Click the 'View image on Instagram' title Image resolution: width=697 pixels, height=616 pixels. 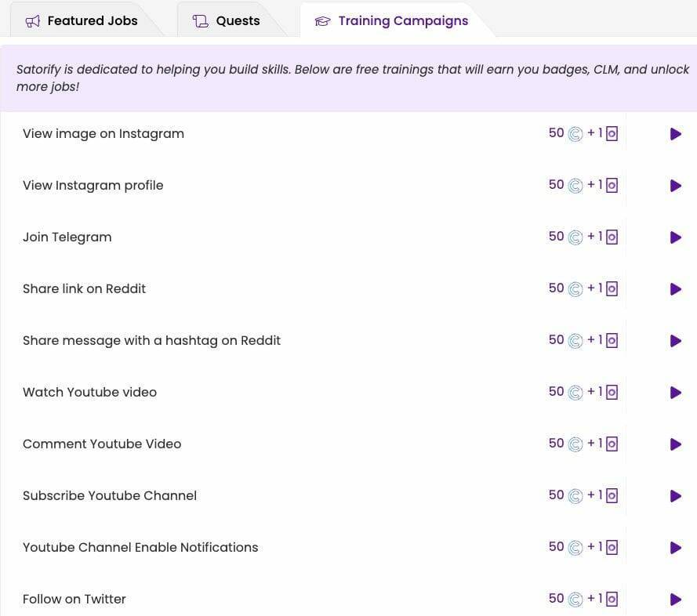[103, 134]
